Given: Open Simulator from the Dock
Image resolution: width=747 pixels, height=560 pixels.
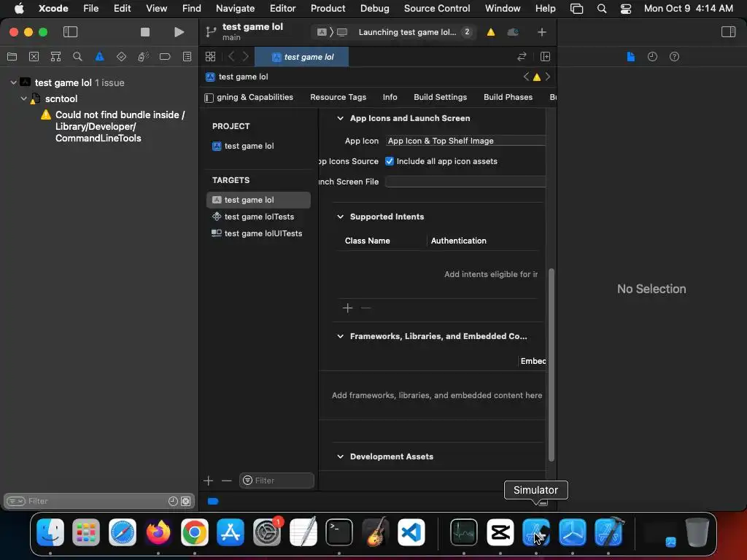Looking at the screenshot, I should point(536,532).
